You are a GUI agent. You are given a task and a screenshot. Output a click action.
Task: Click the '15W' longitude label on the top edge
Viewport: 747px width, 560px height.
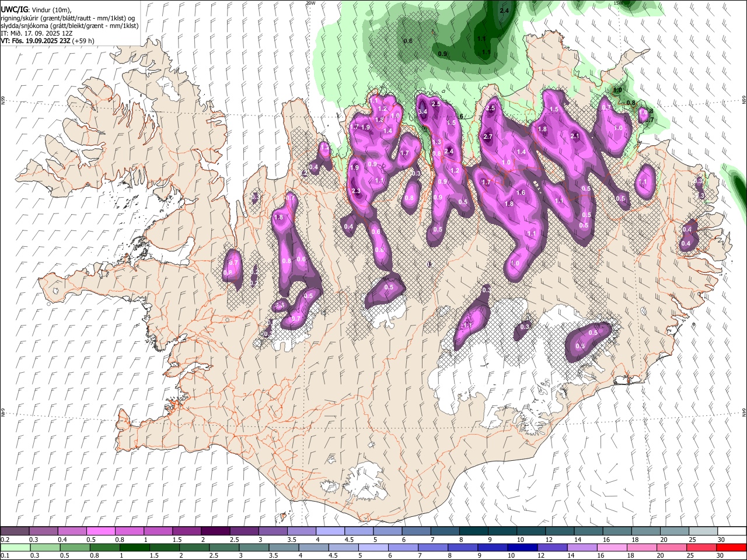618,3
